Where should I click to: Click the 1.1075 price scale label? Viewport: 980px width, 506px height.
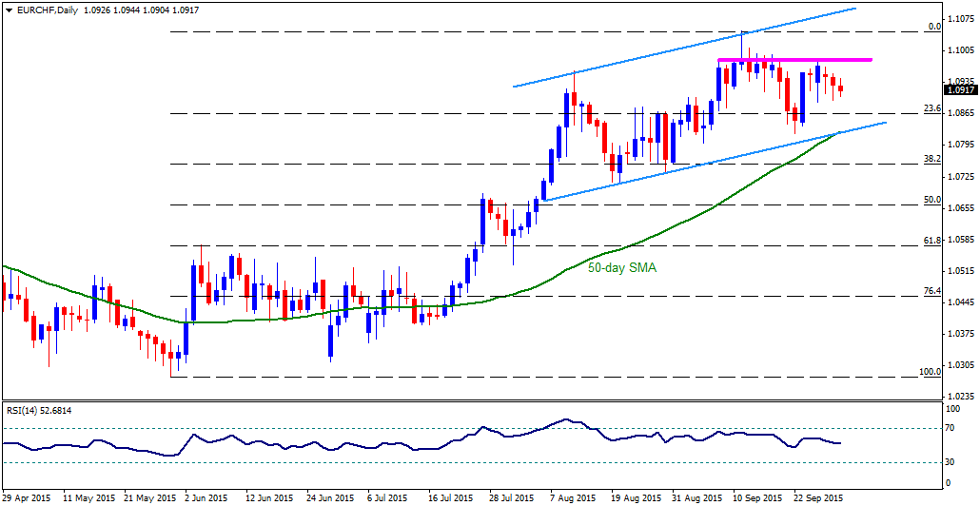click(x=959, y=18)
